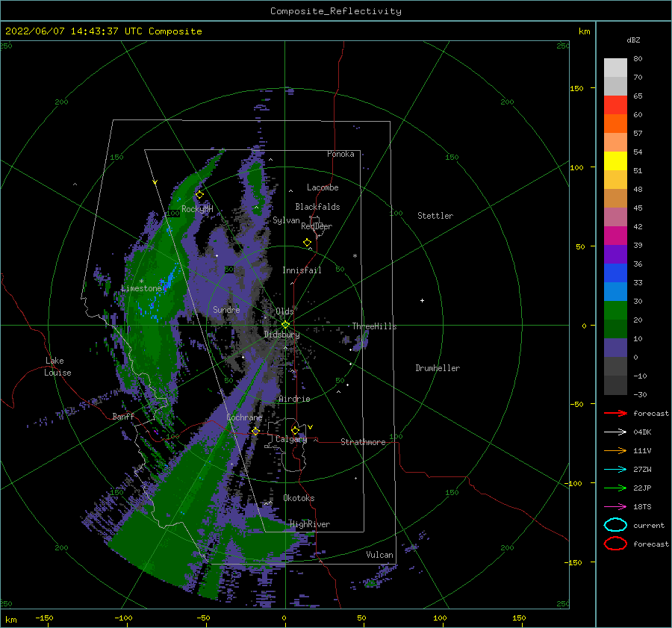This screenshot has height=628, width=672.
Task: Select the Lacombe town label
Action: [323, 187]
